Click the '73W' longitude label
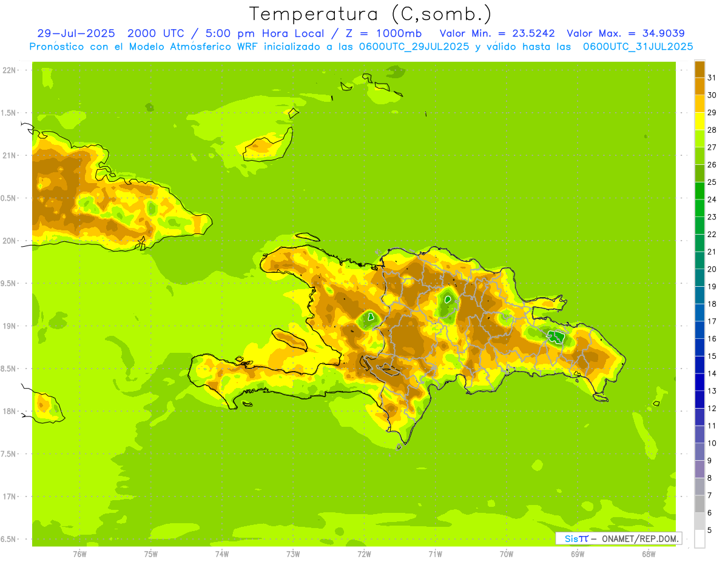Image resolution: width=728 pixels, height=562 pixels. 293,554
